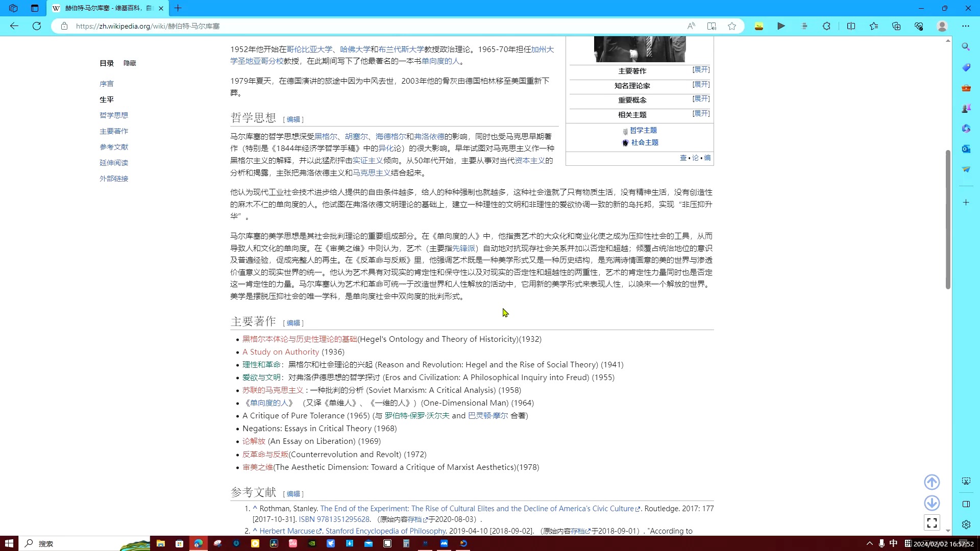The width and height of the screenshot is (980, 551).
Task: Open sidebar Outlook icon
Action: 966,149
